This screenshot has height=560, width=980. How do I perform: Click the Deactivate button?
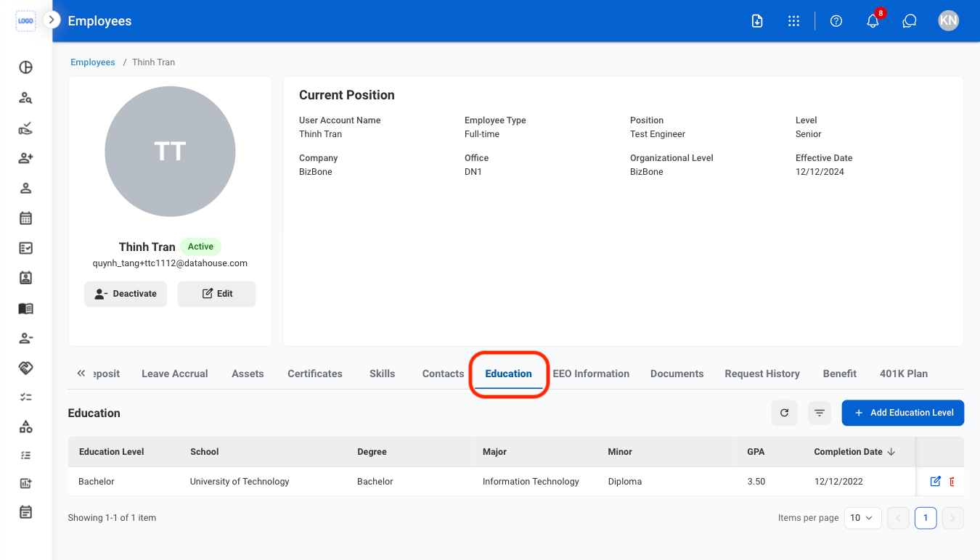coord(126,294)
